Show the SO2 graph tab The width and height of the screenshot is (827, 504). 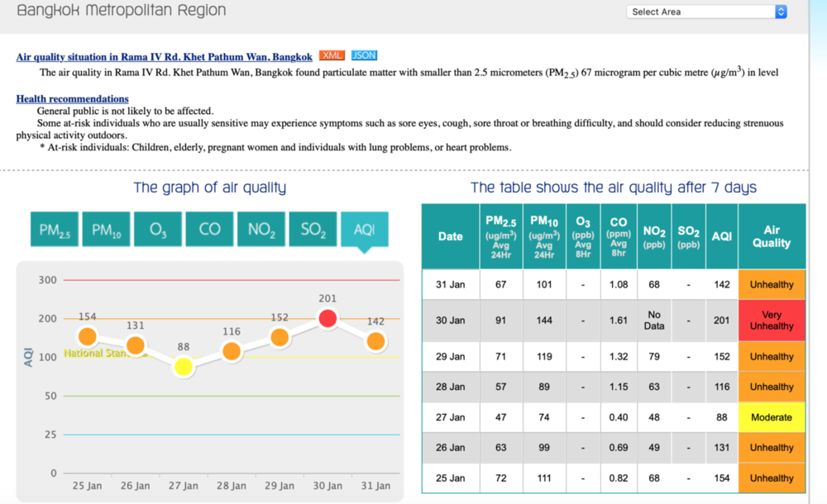313,230
